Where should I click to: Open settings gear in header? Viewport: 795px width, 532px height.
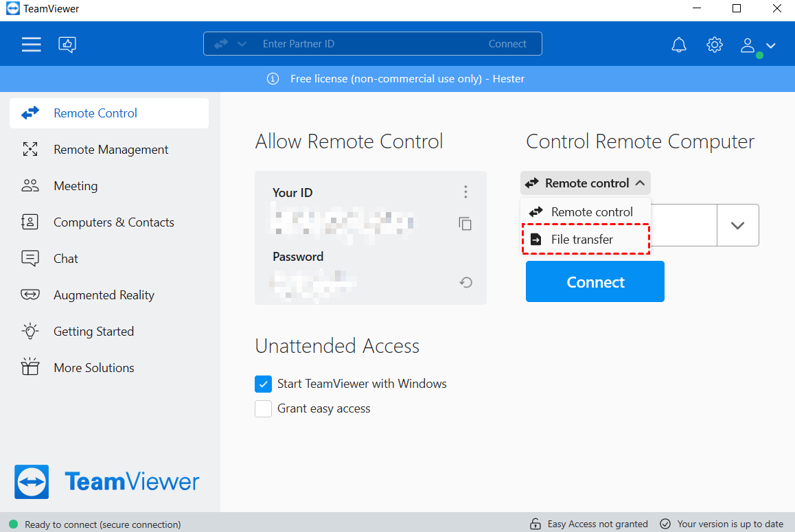tap(715, 45)
